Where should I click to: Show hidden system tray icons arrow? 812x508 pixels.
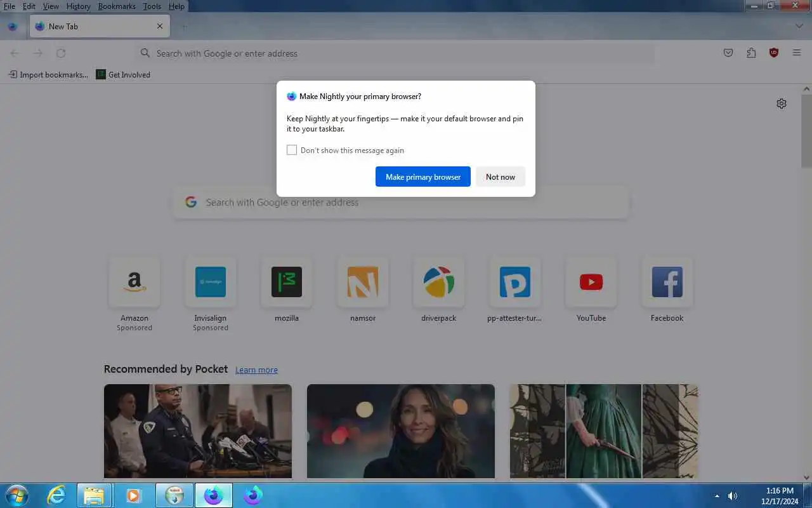click(717, 496)
